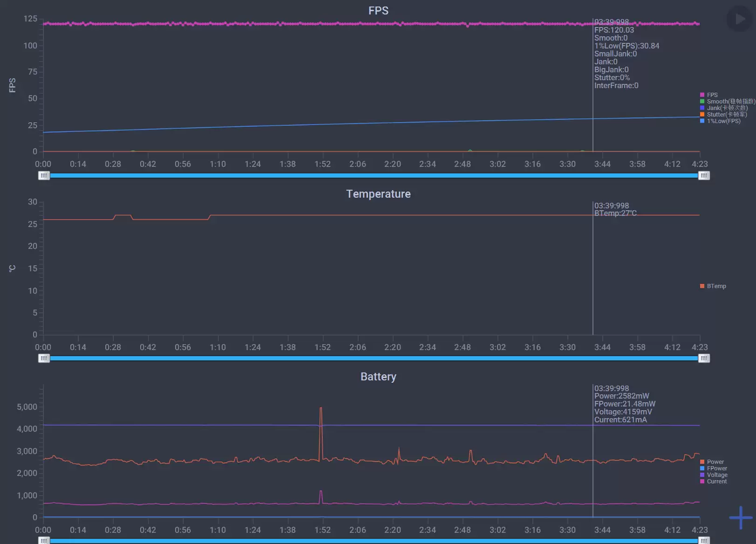Click the right handle of the Temperature range slider
Screen dimensions: 756x544
[704, 358]
